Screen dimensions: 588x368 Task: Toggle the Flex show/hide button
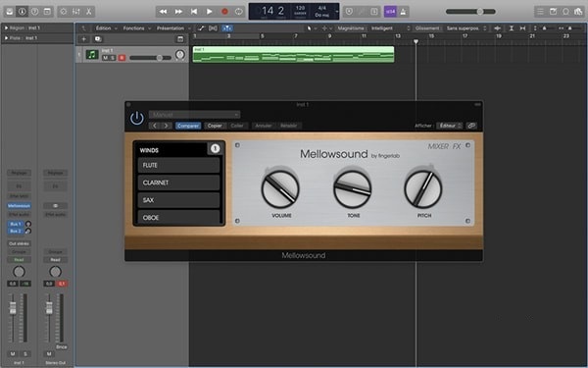click(x=213, y=28)
